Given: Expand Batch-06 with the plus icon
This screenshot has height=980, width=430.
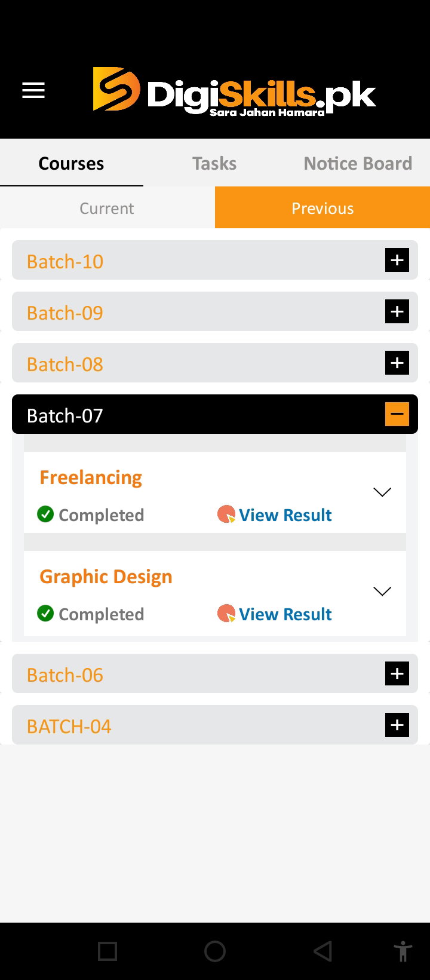Looking at the screenshot, I should 397,673.
